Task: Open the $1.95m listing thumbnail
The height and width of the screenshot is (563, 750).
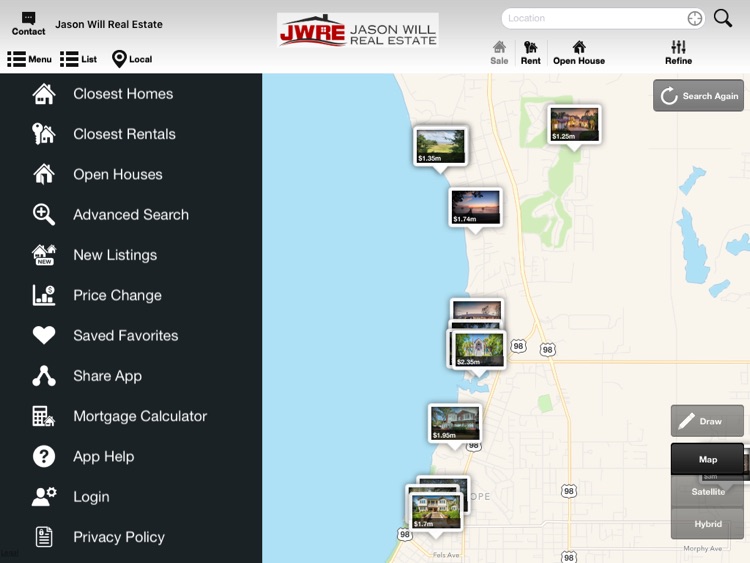Action: pos(454,423)
